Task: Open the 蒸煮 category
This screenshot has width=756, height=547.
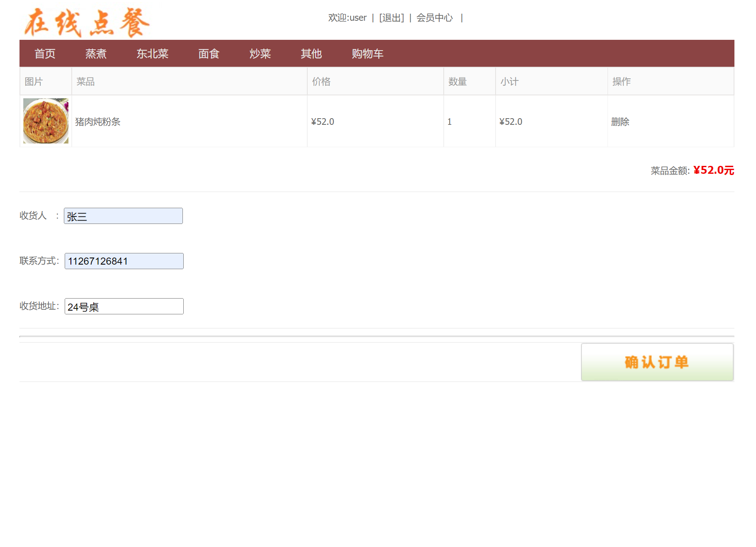Action: pyautogui.click(x=96, y=53)
